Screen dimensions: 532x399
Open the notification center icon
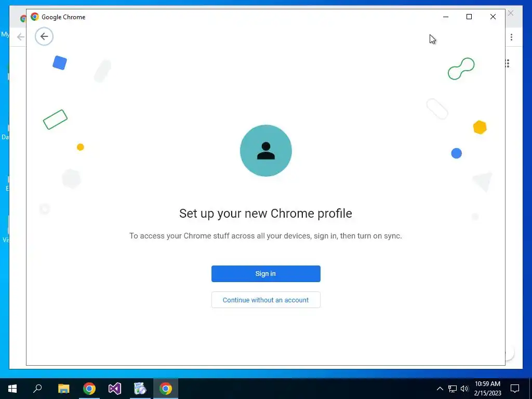click(x=515, y=389)
